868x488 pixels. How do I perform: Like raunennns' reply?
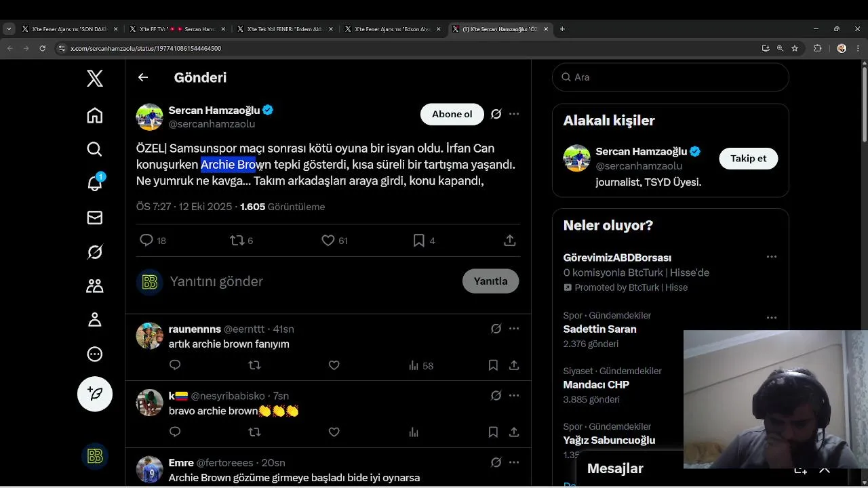pyautogui.click(x=334, y=365)
